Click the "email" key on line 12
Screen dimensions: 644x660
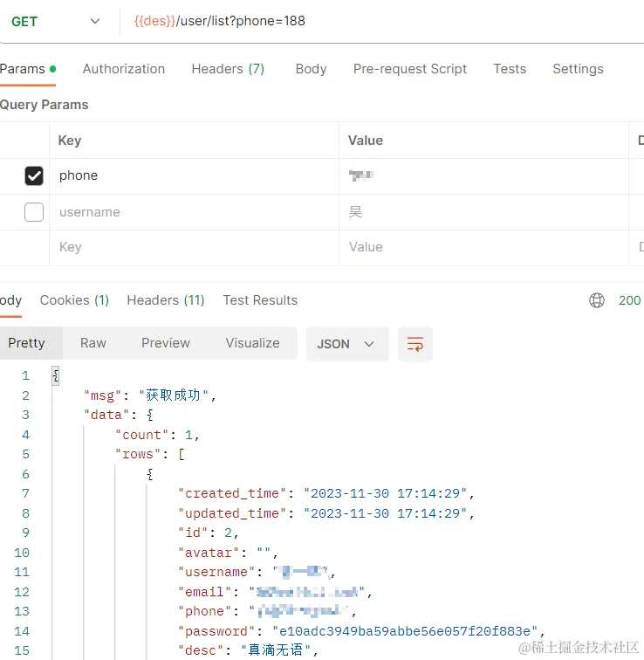coord(204,592)
